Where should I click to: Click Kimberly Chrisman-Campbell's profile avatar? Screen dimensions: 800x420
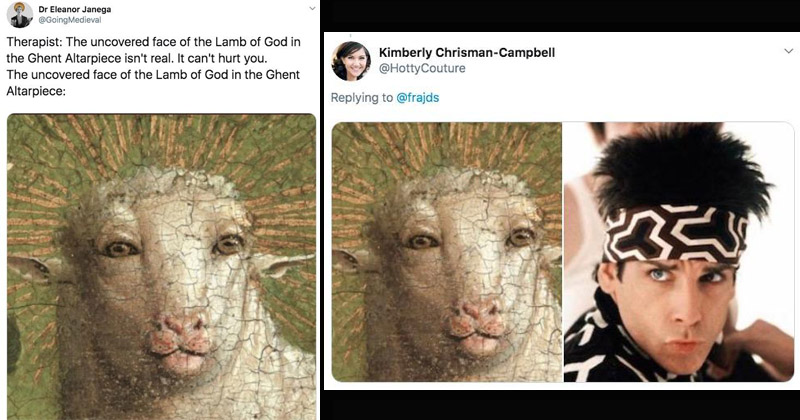coord(352,60)
